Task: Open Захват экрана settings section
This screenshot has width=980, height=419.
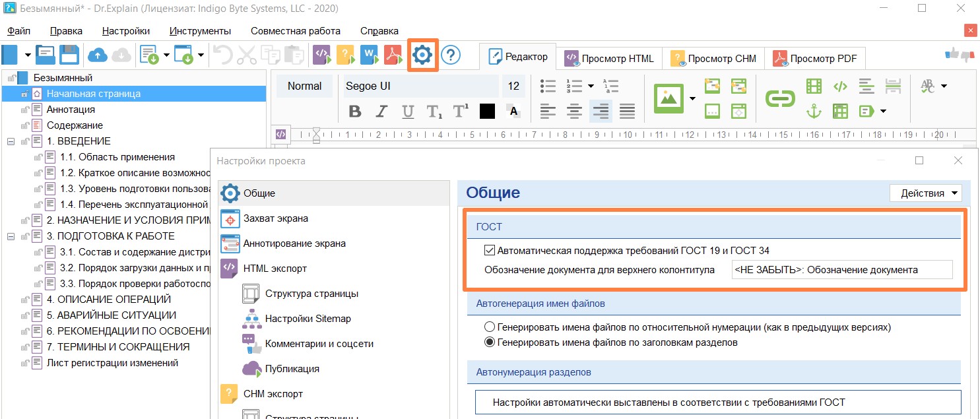Action: pyautogui.click(x=275, y=218)
